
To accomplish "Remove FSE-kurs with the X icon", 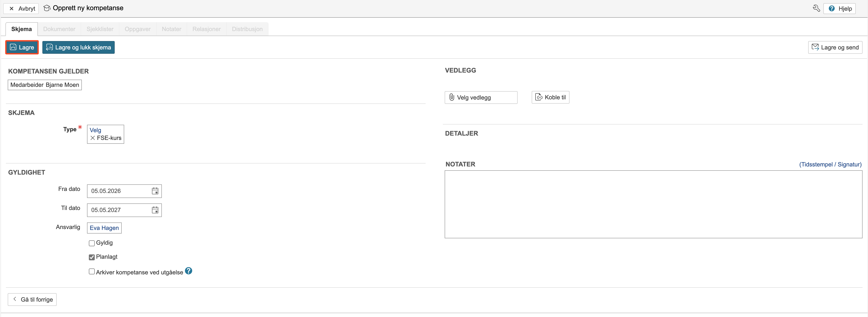I will (x=93, y=138).
